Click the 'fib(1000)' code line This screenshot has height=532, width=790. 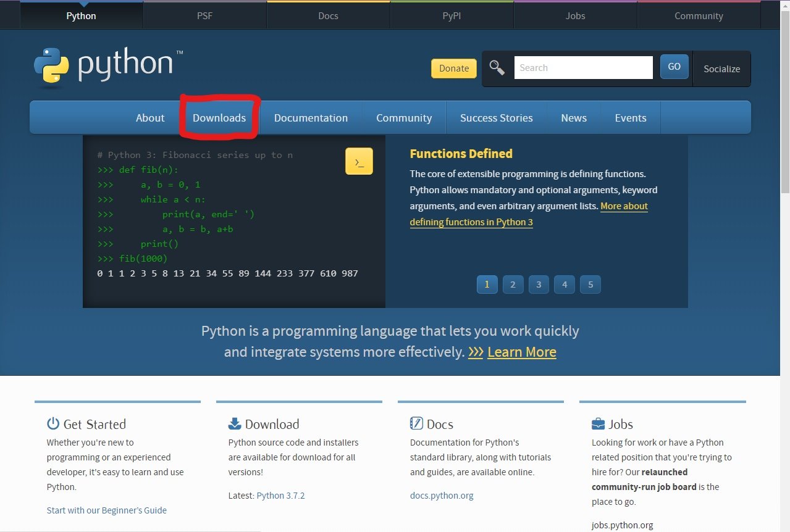point(132,259)
